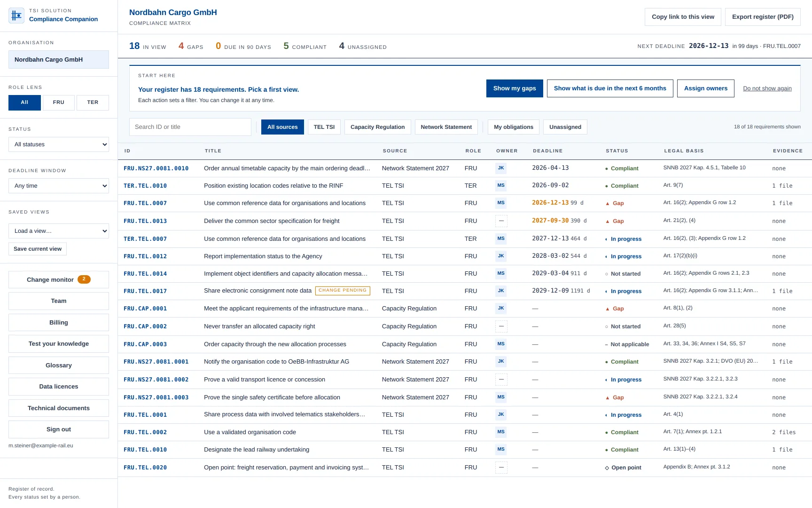Toggle the My obligations filter
The height and width of the screenshot is (508, 812).
tap(514, 127)
